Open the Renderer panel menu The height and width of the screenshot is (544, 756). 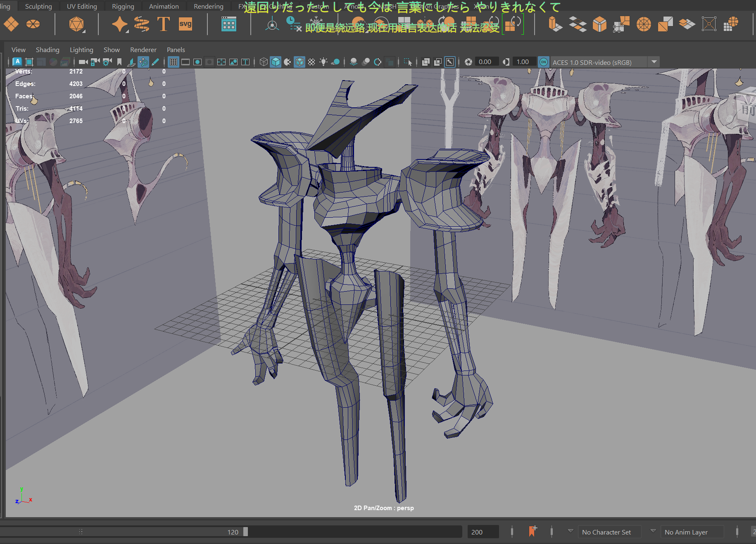click(143, 50)
